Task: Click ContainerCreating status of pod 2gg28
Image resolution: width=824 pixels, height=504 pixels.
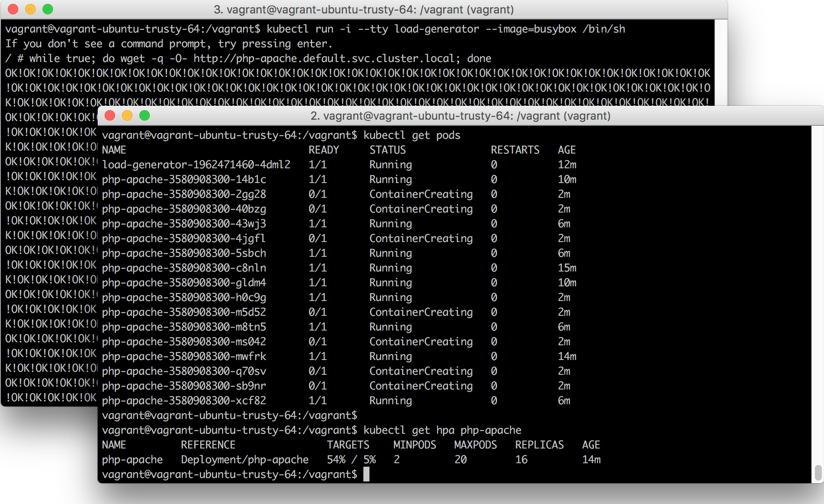Action: pyautogui.click(x=421, y=194)
